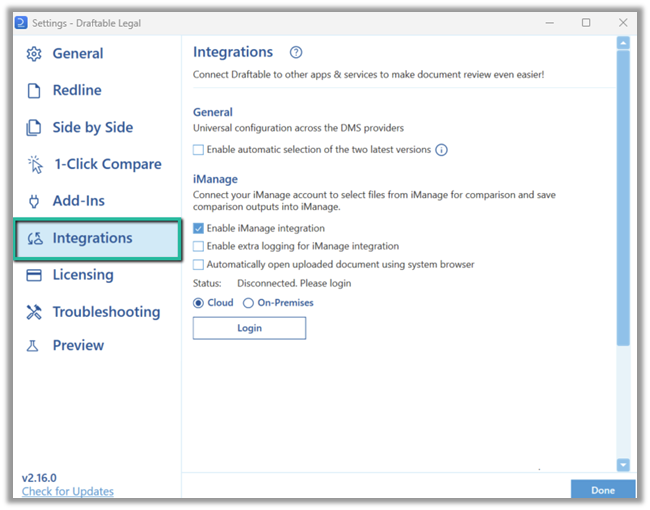Click the Login button
The width and height of the screenshot is (650, 510).
[250, 328]
